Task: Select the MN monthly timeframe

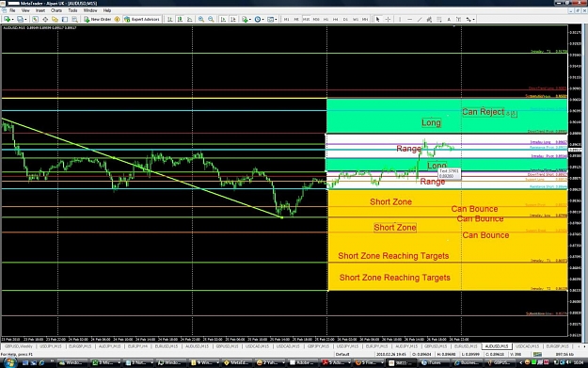Action: click(365, 19)
